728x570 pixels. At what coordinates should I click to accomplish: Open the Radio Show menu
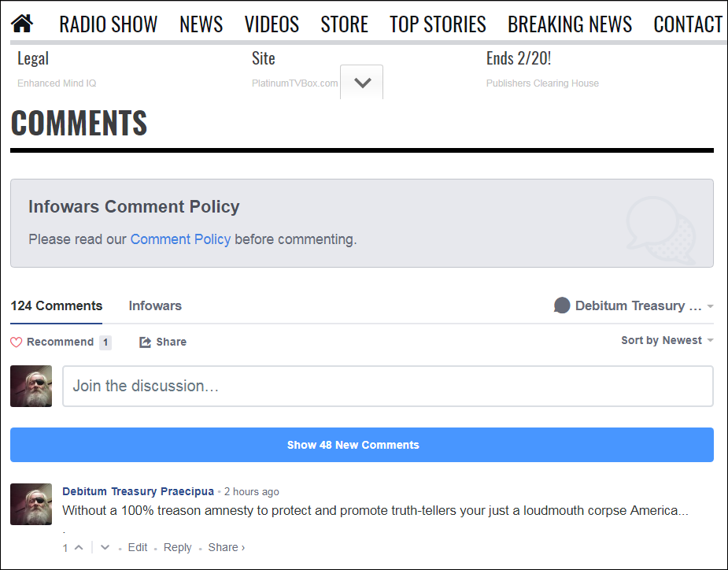pyautogui.click(x=109, y=24)
